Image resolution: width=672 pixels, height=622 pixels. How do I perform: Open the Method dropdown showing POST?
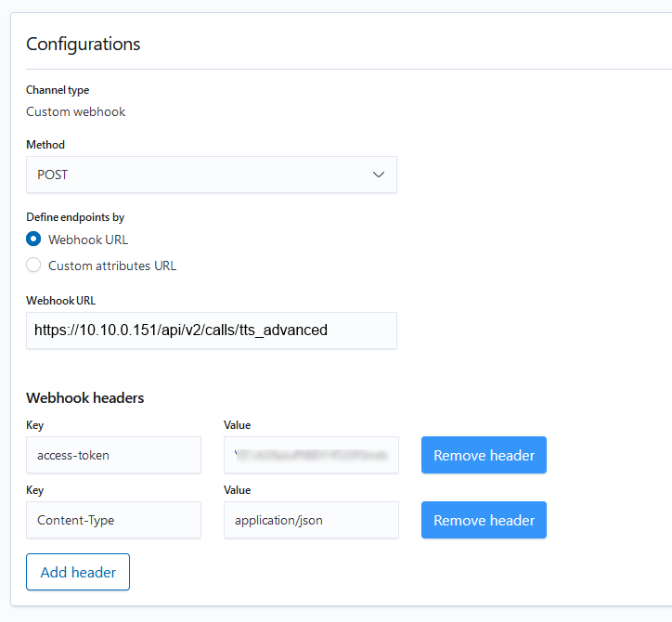[x=212, y=175]
